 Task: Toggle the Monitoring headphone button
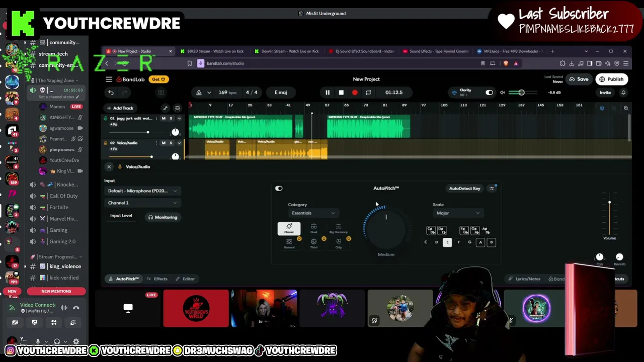[x=163, y=217]
